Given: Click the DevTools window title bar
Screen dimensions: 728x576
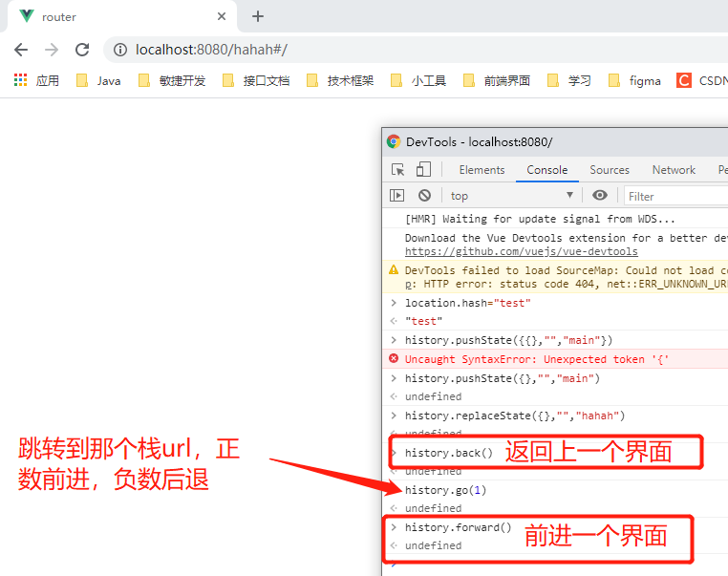Looking at the screenshot, I should click(x=555, y=142).
